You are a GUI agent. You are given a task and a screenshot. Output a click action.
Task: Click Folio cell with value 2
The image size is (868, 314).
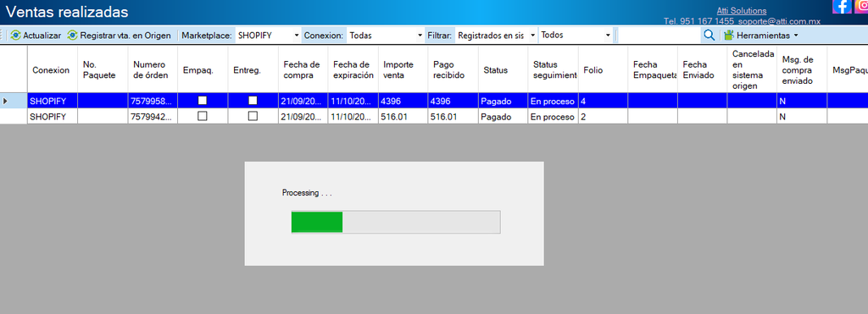[x=604, y=117]
